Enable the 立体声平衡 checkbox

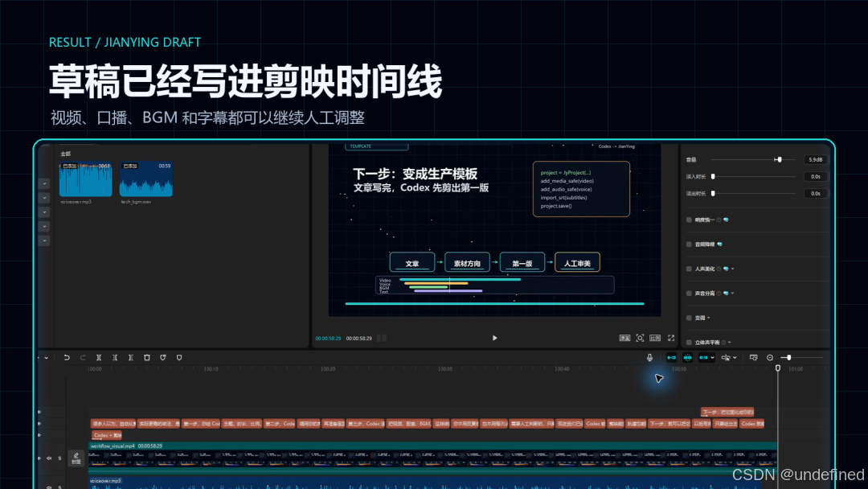point(689,343)
